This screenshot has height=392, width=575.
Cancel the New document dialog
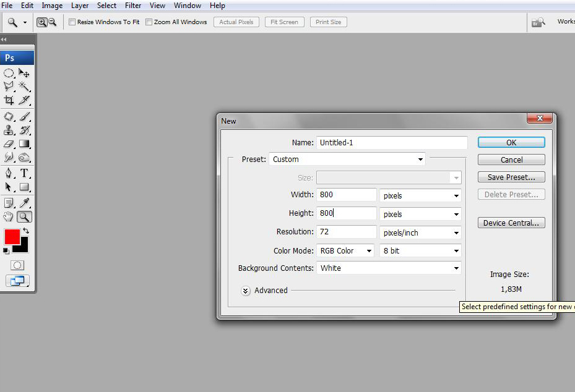(511, 160)
